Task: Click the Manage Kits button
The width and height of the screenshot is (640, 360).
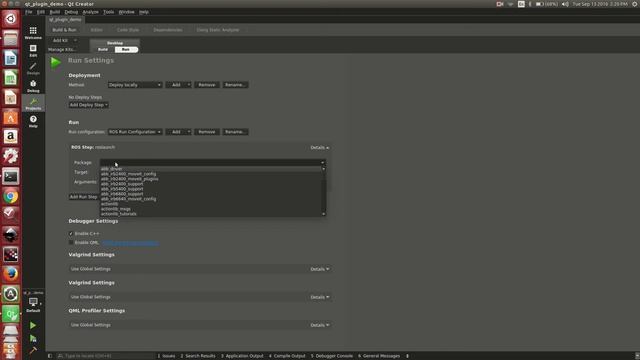Action: pos(62,49)
